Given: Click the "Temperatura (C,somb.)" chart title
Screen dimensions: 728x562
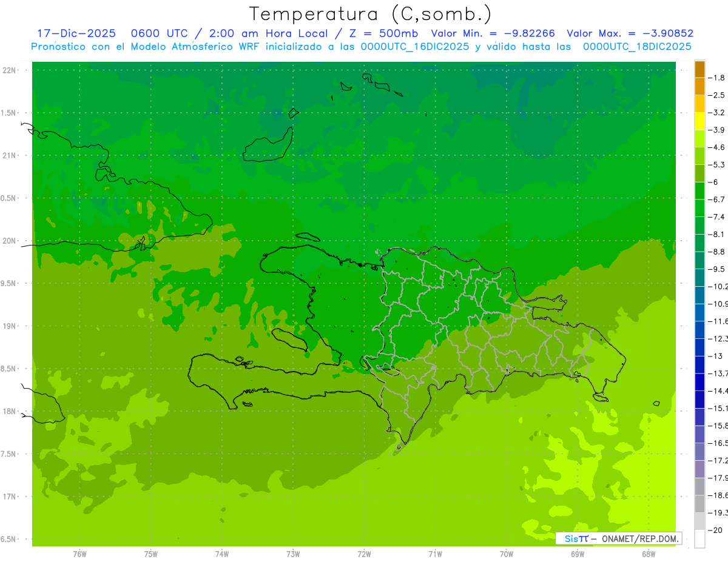Looking at the screenshot, I should point(370,14).
